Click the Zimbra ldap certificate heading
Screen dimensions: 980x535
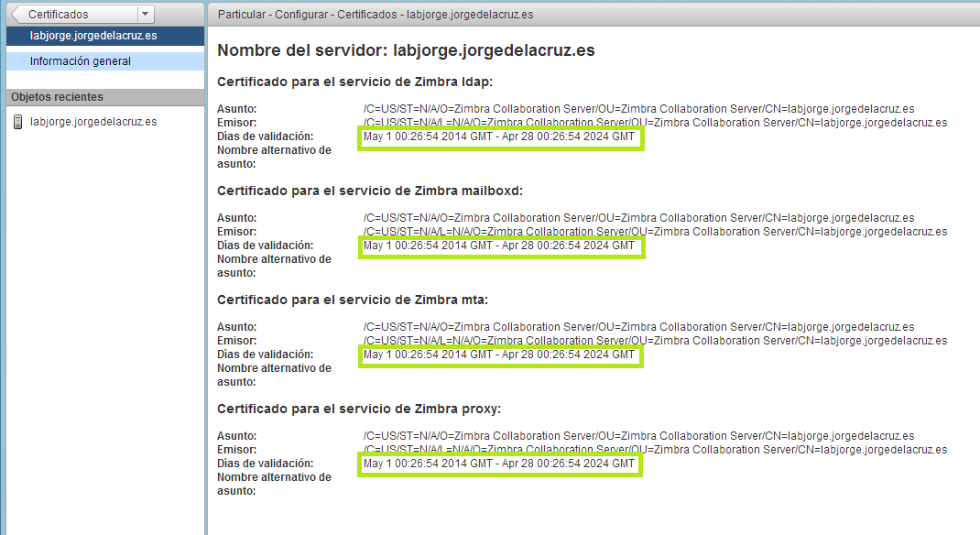click(354, 82)
